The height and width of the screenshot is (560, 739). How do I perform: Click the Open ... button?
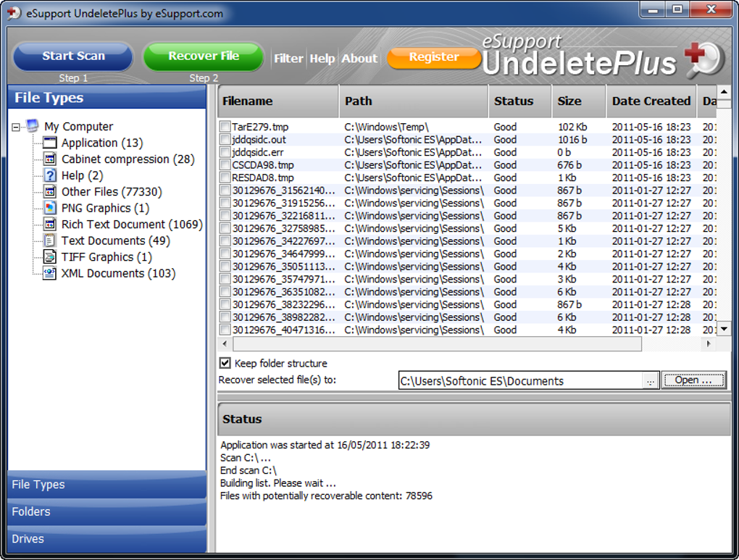[x=693, y=380]
